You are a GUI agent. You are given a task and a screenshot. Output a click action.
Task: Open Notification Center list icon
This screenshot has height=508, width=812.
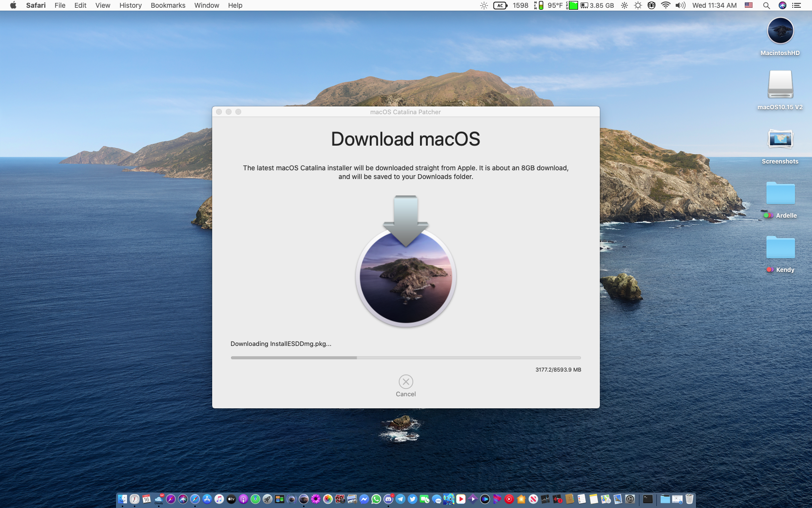point(797,5)
